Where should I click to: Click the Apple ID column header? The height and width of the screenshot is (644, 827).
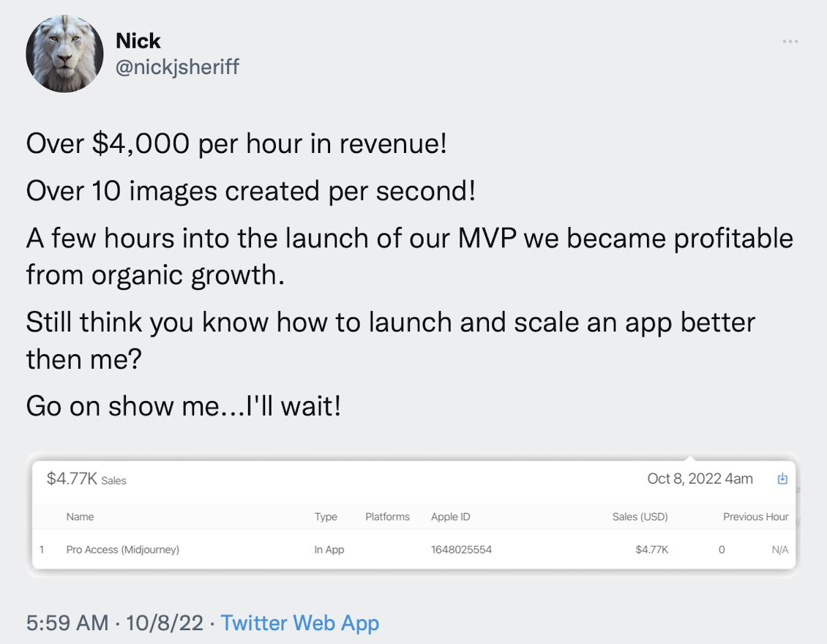pos(450,517)
